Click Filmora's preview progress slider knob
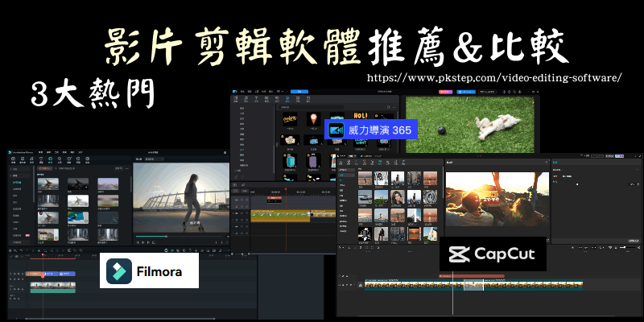The image size is (644, 322). pos(167,236)
